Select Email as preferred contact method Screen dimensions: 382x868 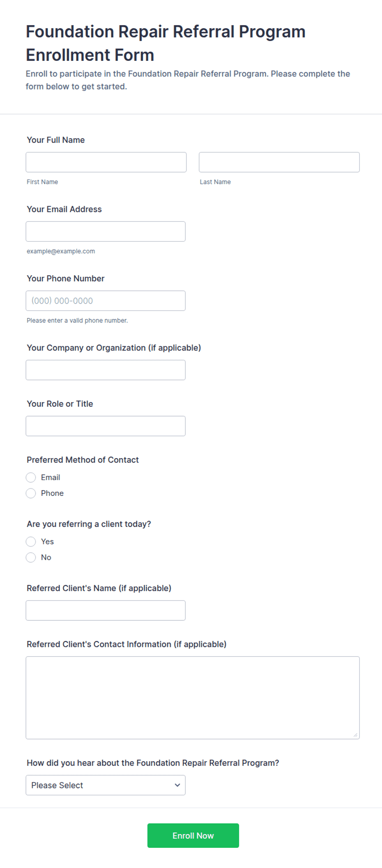pos(31,477)
